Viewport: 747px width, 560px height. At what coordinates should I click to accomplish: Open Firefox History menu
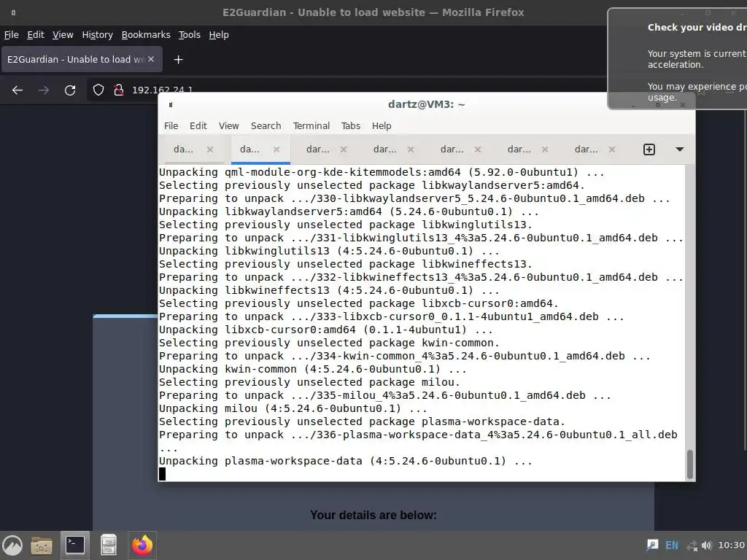(x=97, y=35)
